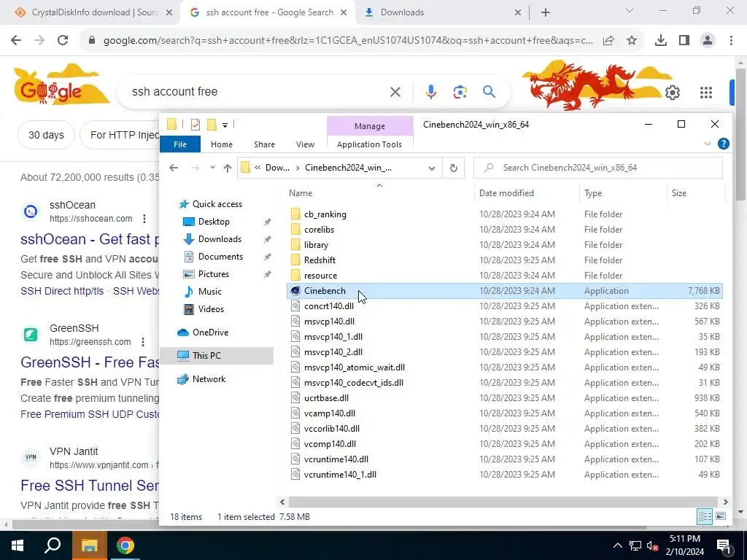
Task: Customize Quick Access Toolbar dropdown arrow
Action: [225, 125]
